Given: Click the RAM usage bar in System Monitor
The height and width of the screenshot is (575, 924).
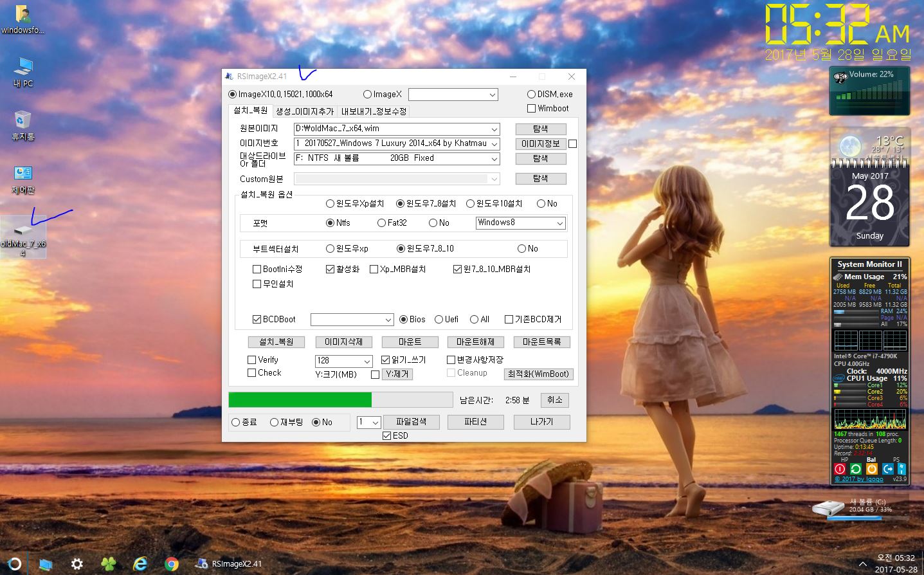Looking at the screenshot, I should 856,311.
